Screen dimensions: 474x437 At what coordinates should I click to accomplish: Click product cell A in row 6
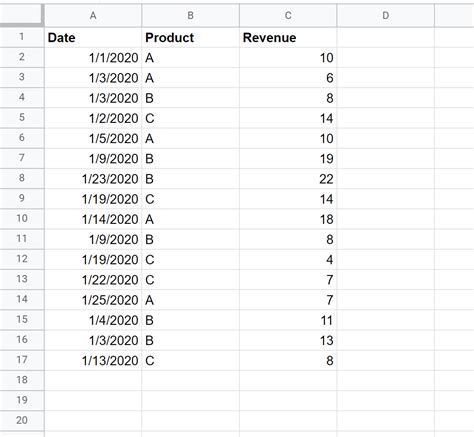click(190, 138)
